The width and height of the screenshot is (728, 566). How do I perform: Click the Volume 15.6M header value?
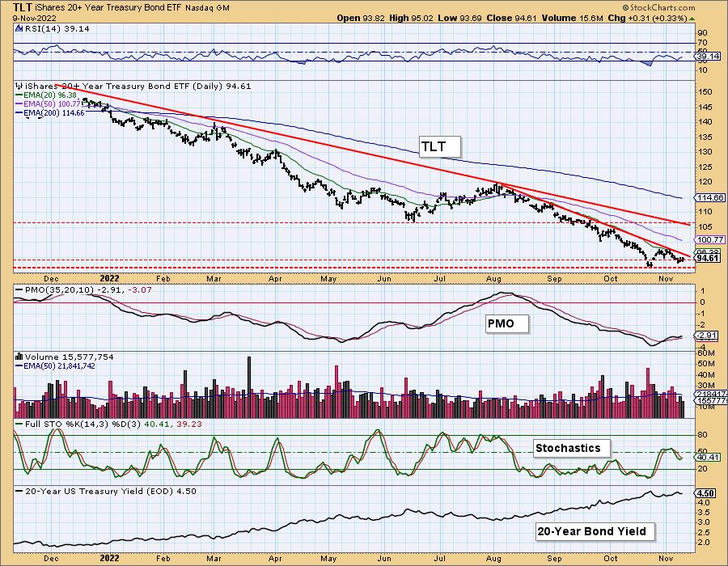click(572, 18)
